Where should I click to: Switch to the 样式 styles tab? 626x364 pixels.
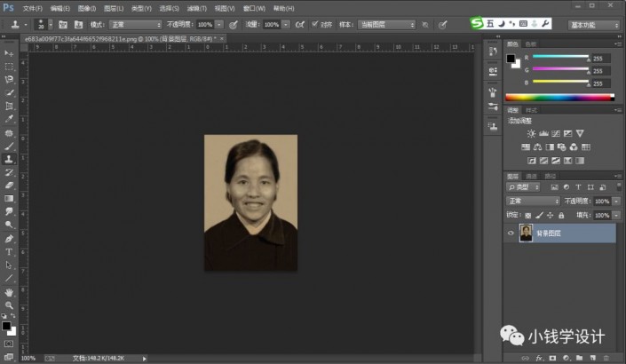point(531,110)
